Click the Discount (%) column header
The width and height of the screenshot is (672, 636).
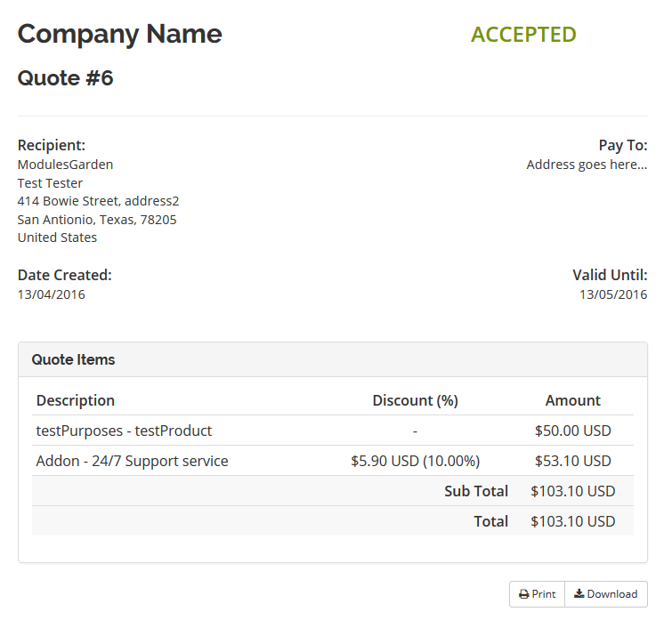click(416, 400)
